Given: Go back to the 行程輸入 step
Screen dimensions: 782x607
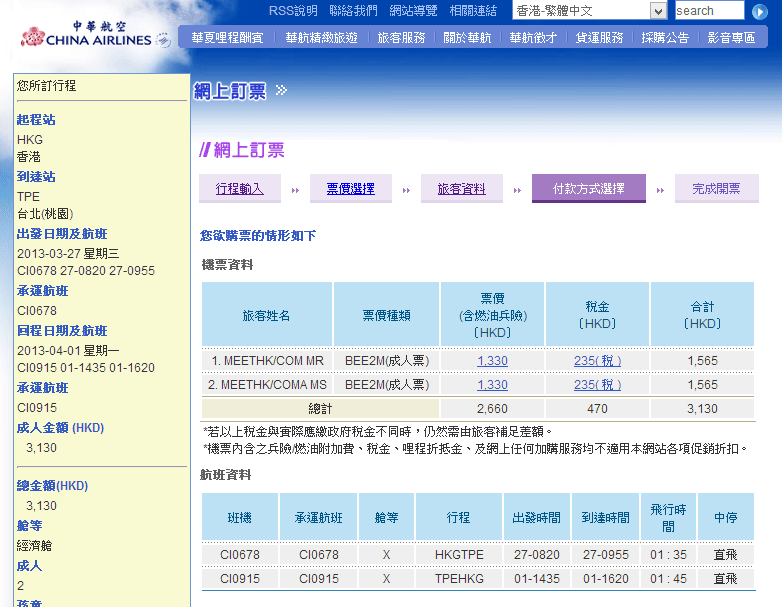Looking at the screenshot, I should tap(240, 189).
